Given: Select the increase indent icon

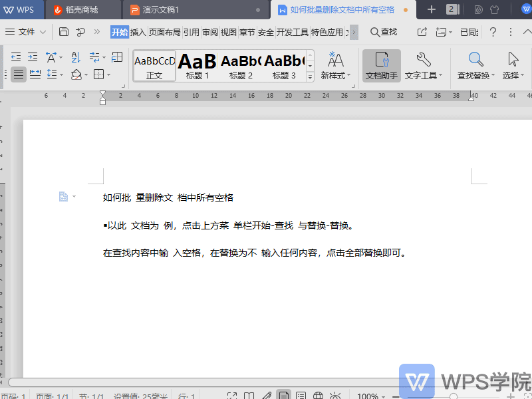Looking at the screenshot, I should pos(31,57).
